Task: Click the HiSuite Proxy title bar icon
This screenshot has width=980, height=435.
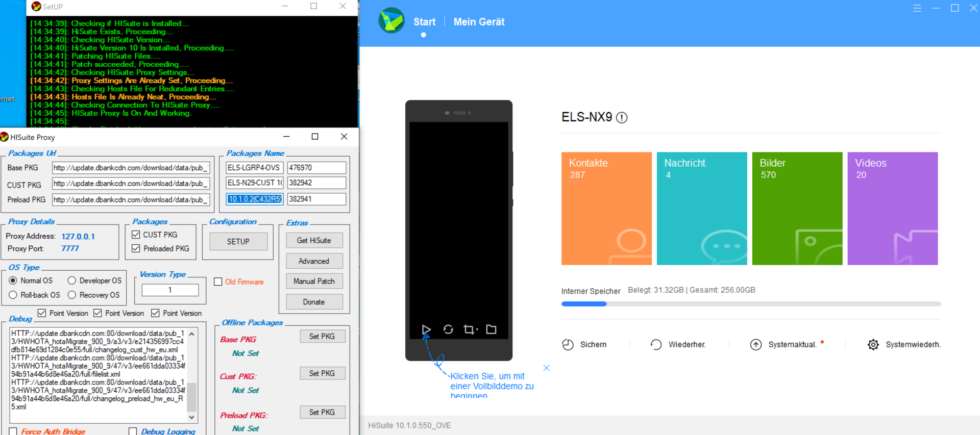Action: click(x=4, y=137)
